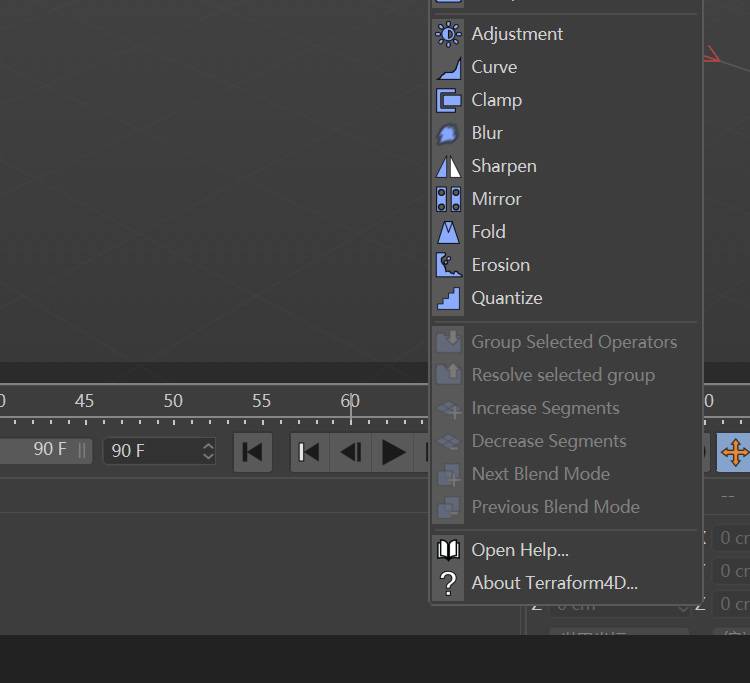This screenshot has height=683, width=750.
Task: Click the Fold operator icon
Action: tap(448, 232)
